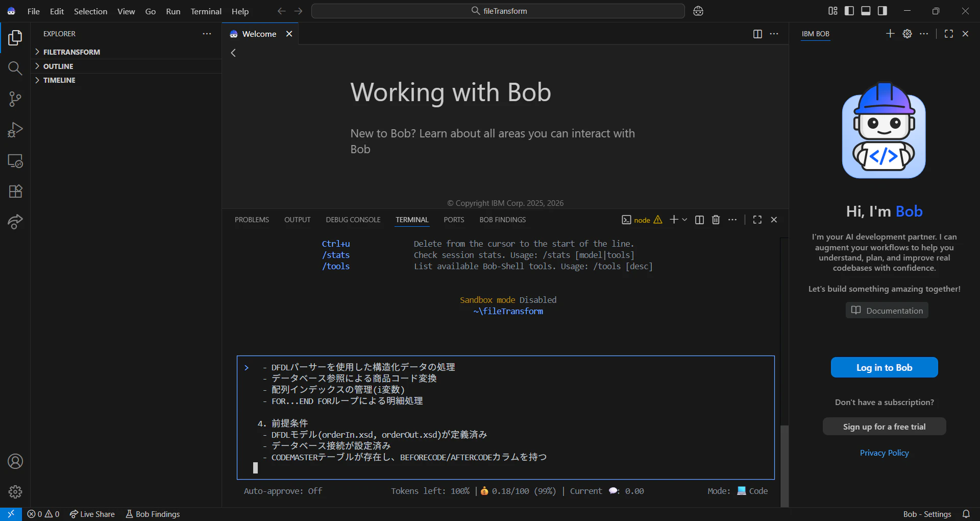Open IBM Bob more actions menu

click(x=924, y=34)
